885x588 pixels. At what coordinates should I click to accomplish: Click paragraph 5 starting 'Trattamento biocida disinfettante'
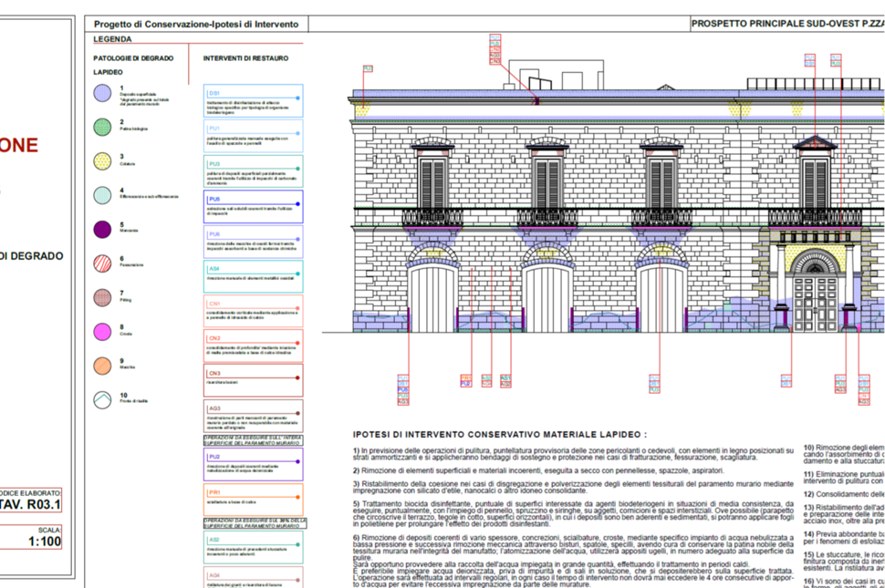[x=573, y=513]
